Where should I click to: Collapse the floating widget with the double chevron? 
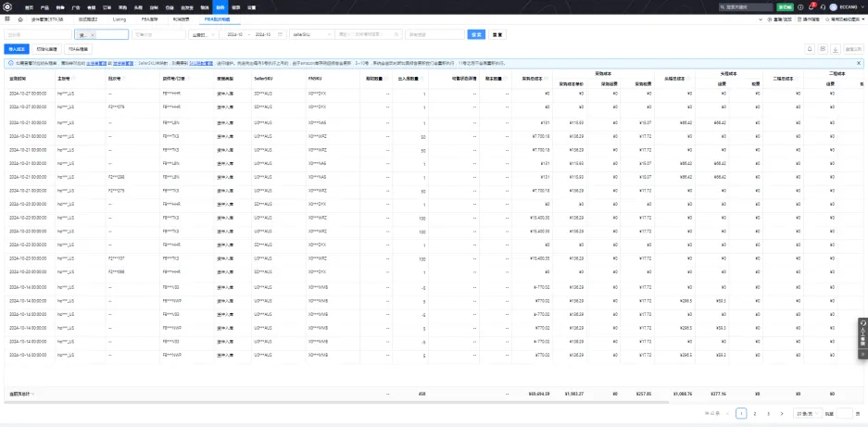863,353
